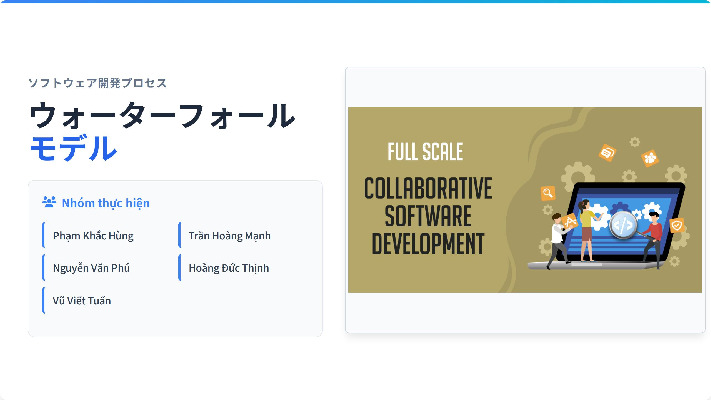Click the woman in yellow shirt illustration
Viewport: 711px width, 400px height.
click(x=586, y=228)
